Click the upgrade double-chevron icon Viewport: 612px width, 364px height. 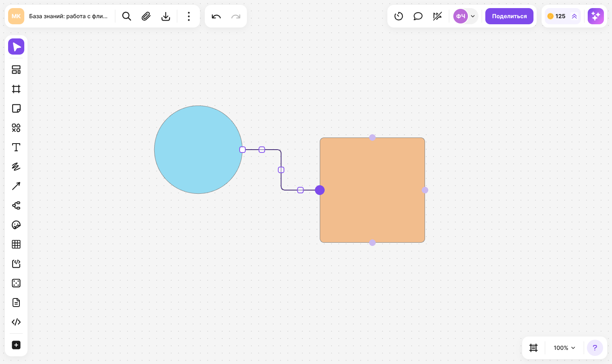pos(574,16)
